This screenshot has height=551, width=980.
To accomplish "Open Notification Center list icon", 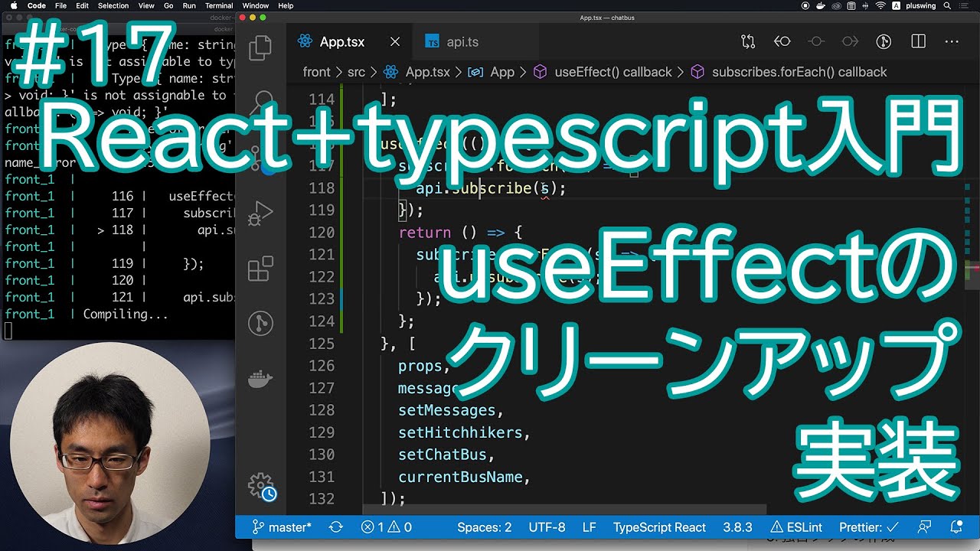I will point(964,5).
